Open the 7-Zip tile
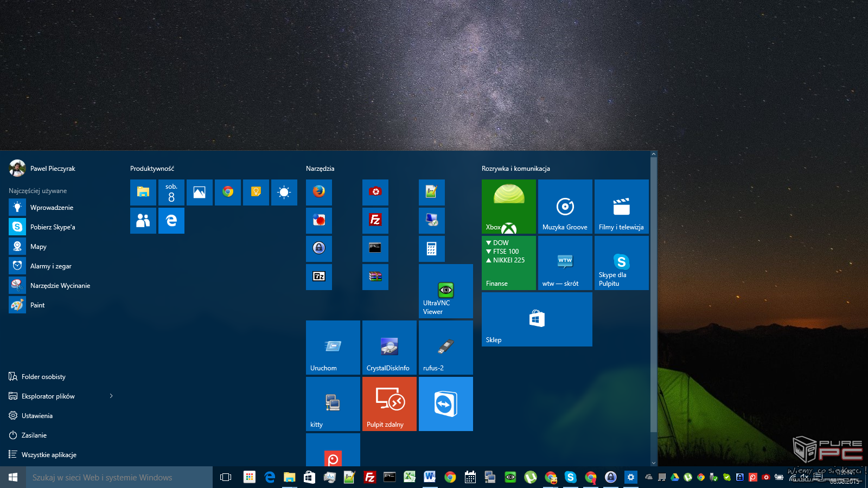This screenshot has height=488, width=868. [x=319, y=277]
